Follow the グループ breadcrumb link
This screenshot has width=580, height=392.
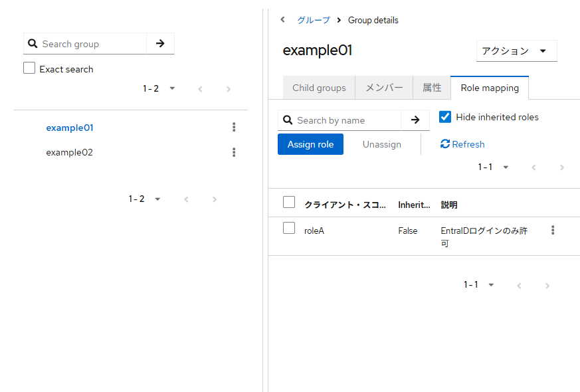click(x=314, y=20)
